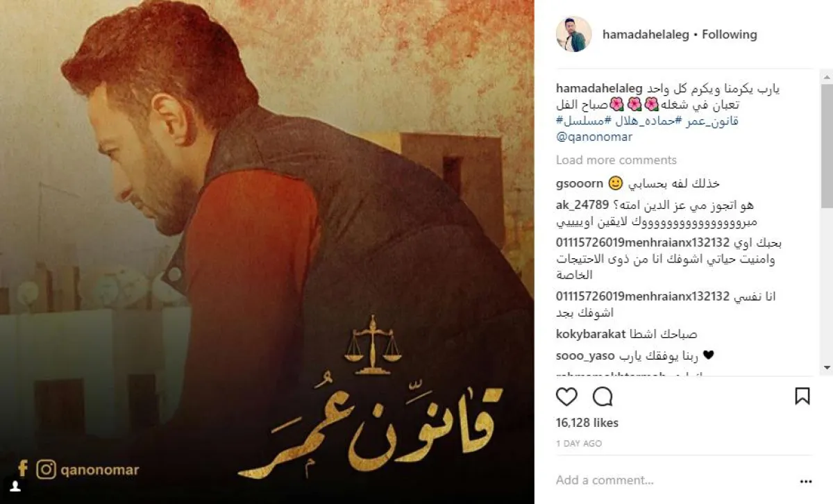This screenshot has height=504, width=833.
Task: Expand Load more comments
Action: (616, 160)
